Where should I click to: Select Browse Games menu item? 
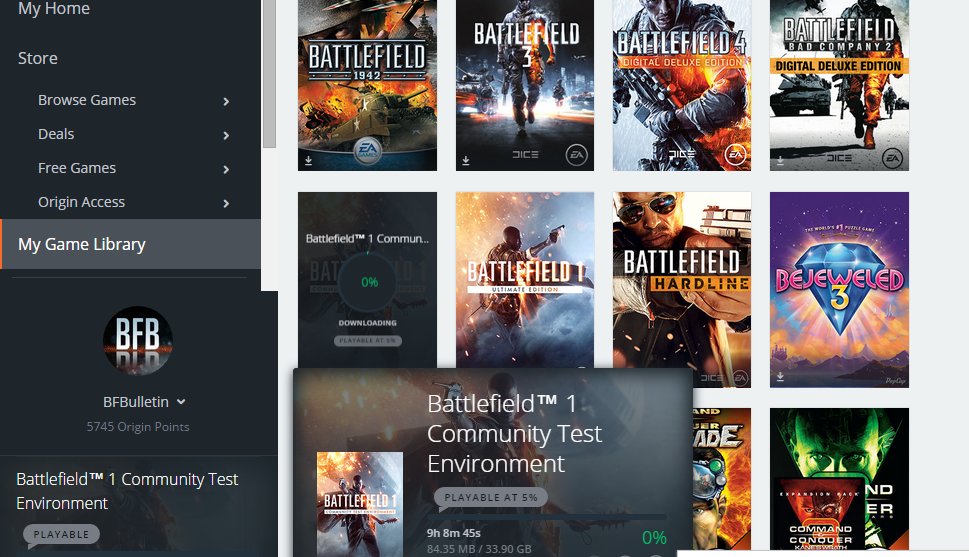pyautogui.click(x=87, y=100)
